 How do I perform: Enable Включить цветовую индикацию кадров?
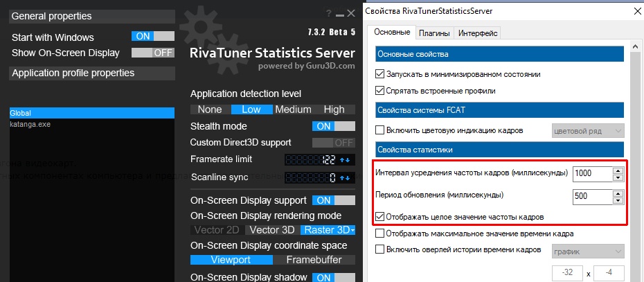(379, 131)
